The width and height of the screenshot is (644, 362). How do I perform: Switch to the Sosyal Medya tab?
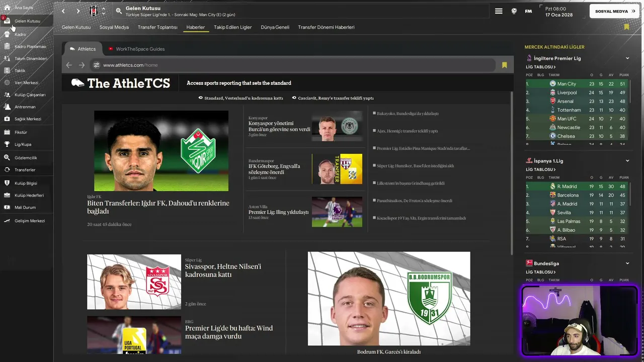click(x=114, y=27)
